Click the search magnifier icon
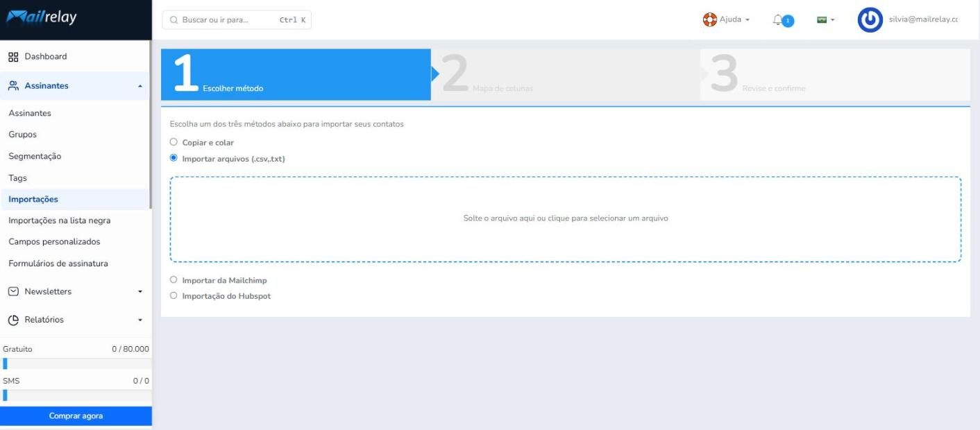This screenshot has height=430, width=980. point(174,20)
